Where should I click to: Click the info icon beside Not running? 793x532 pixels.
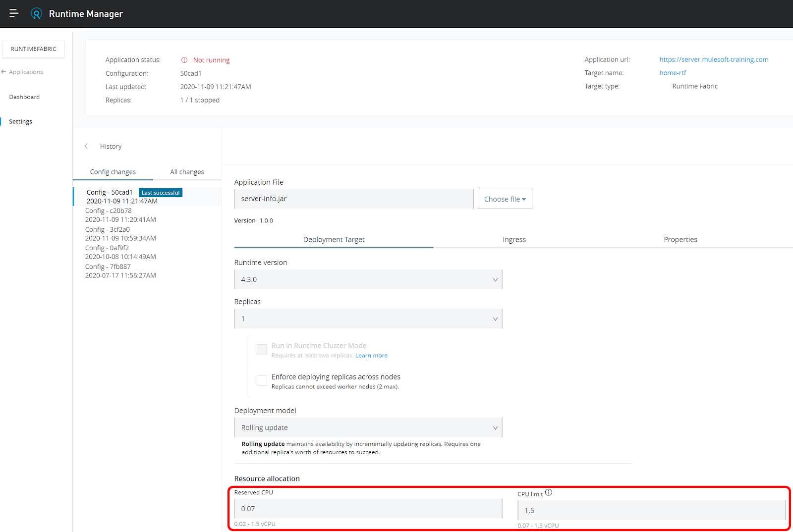(184, 59)
